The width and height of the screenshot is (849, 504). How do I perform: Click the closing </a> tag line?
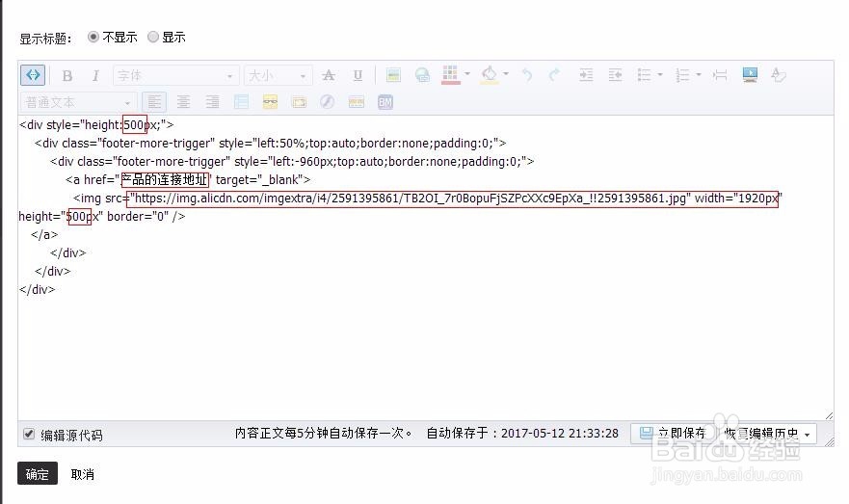tap(44, 235)
